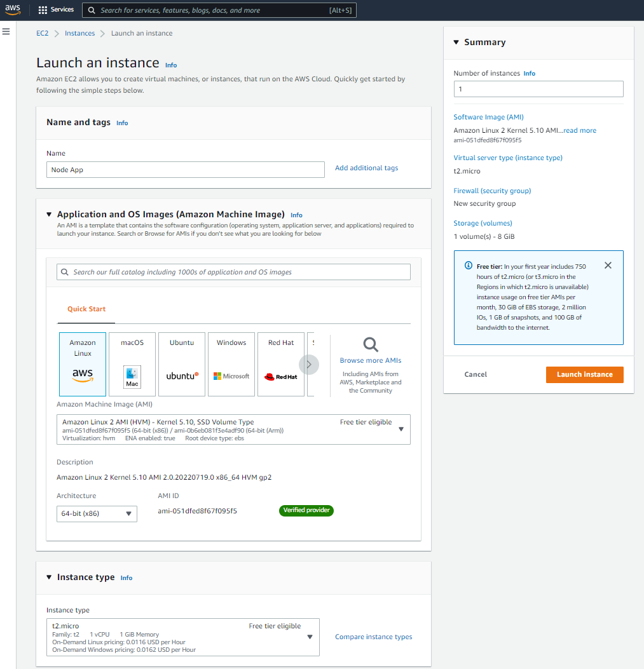The image size is (644, 669).
Task: Click Firewall (security group) summary link
Action: click(x=493, y=191)
